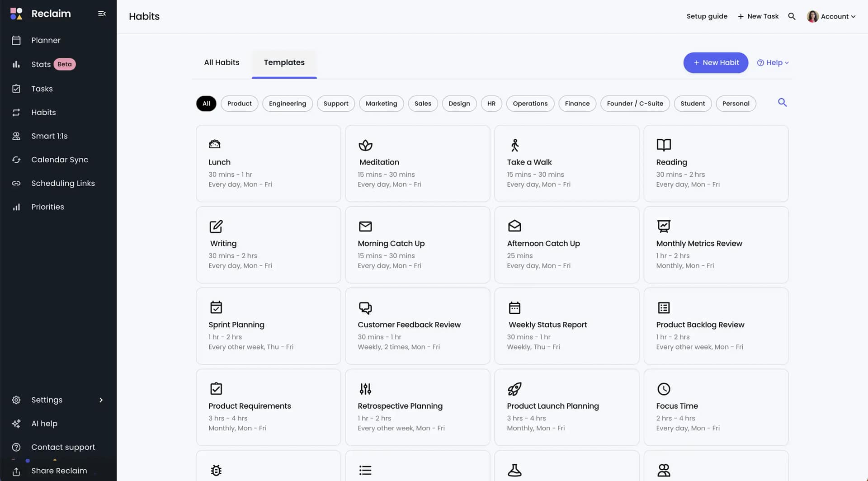Open the search magnifier in the top bar
The image size is (868, 481).
(792, 16)
